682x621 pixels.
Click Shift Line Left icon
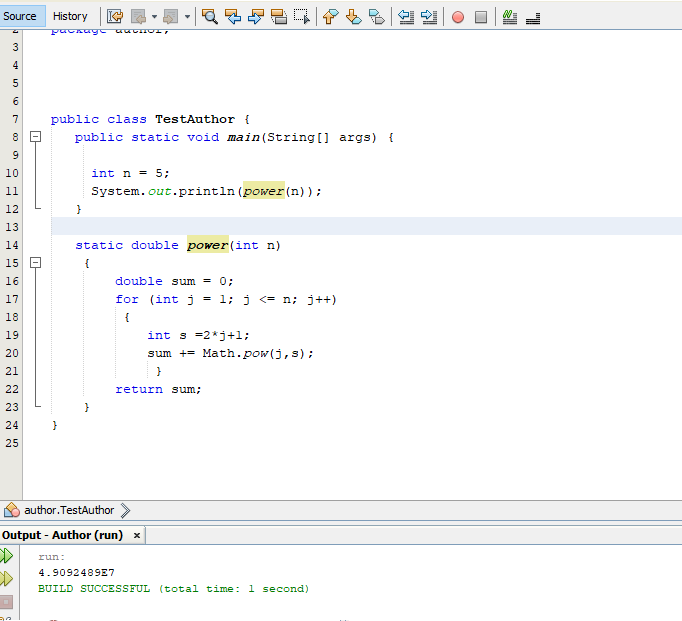tap(406, 17)
